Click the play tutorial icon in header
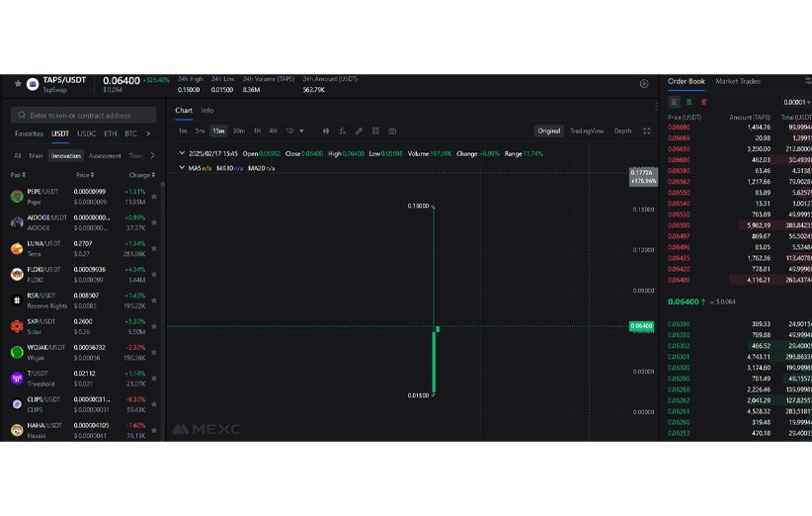 point(644,84)
